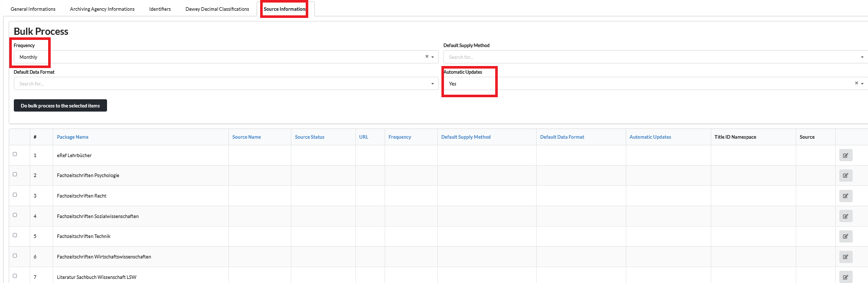The width and height of the screenshot is (868, 283).
Task: Tick the Fachzeitschriften Technik row checkbox
Action: click(x=15, y=235)
